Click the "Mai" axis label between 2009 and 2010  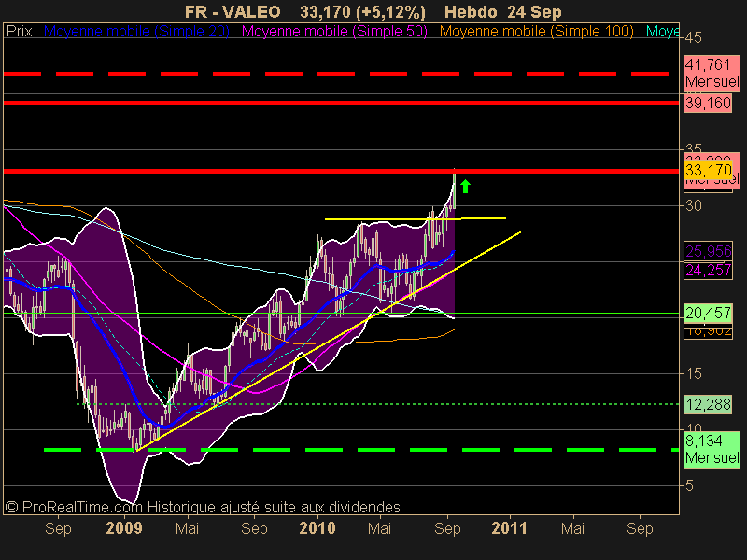[188, 528]
